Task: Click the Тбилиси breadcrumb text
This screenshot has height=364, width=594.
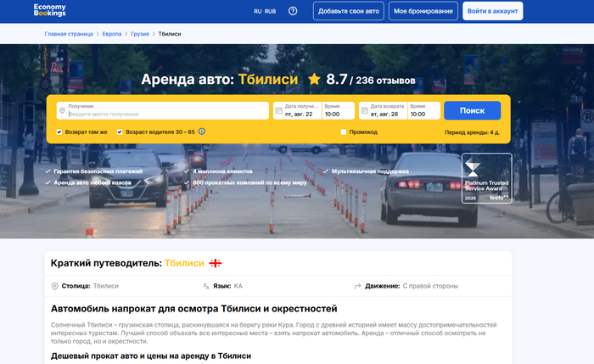Action: pos(170,34)
